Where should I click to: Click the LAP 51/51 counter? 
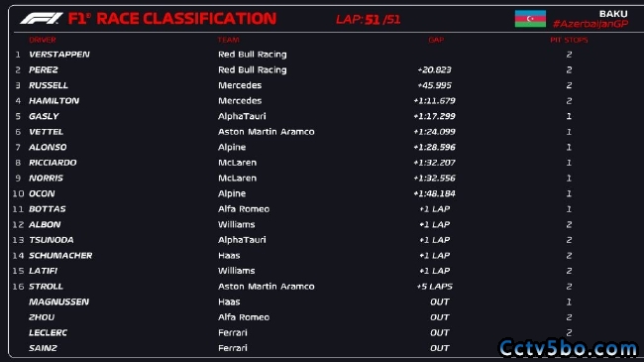tap(368, 19)
